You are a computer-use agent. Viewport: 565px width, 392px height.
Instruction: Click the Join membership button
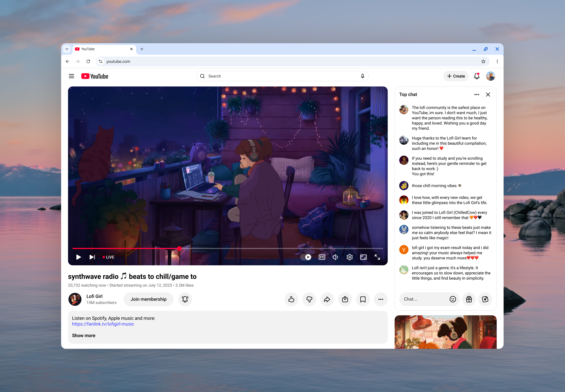148,299
